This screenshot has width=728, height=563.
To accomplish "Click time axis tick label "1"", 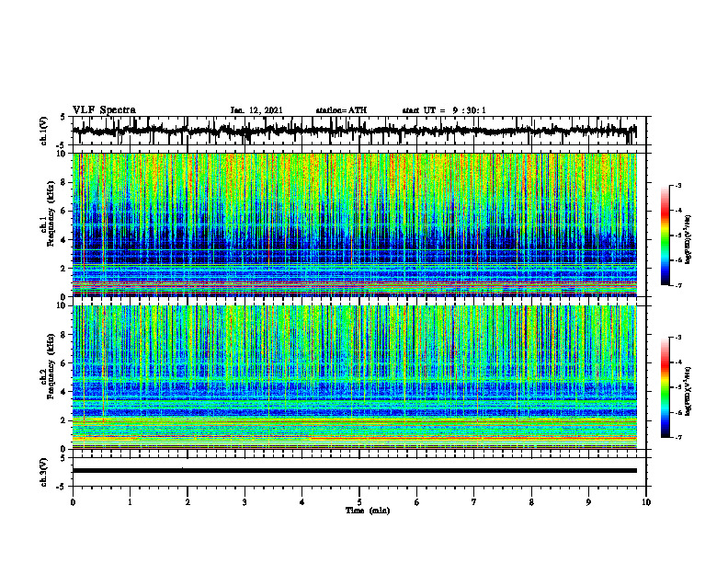I will point(131,502).
